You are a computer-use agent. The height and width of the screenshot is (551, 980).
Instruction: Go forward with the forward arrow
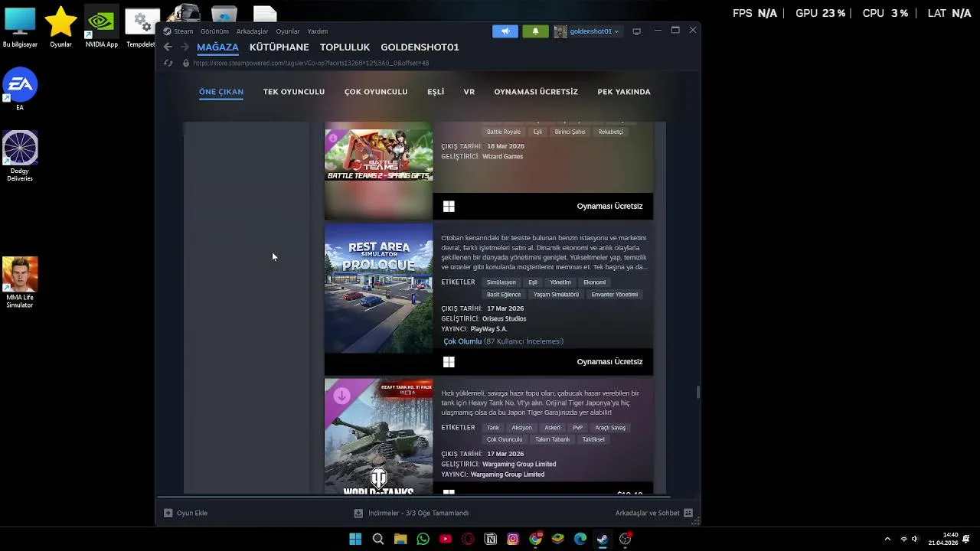click(x=185, y=47)
